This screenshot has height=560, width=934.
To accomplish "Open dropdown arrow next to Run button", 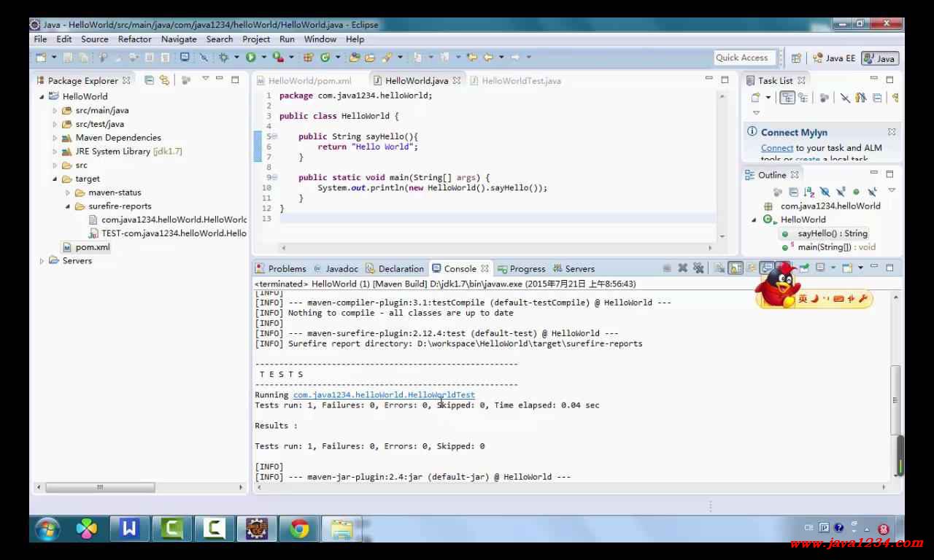I will click(263, 57).
